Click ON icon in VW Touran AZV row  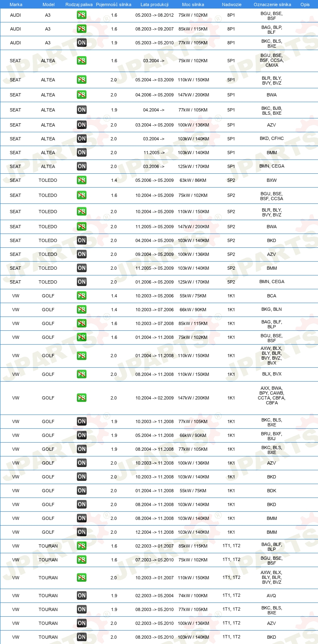(x=82, y=623)
